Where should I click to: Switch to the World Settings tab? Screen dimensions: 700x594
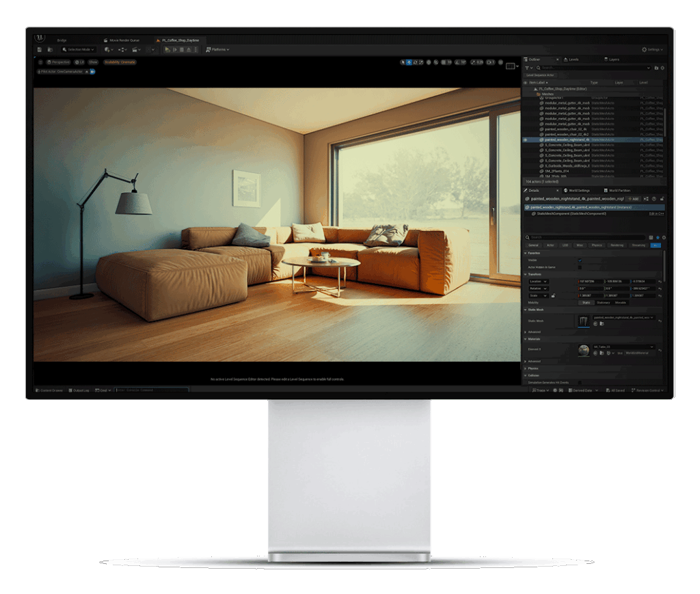click(x=577, y=191)
